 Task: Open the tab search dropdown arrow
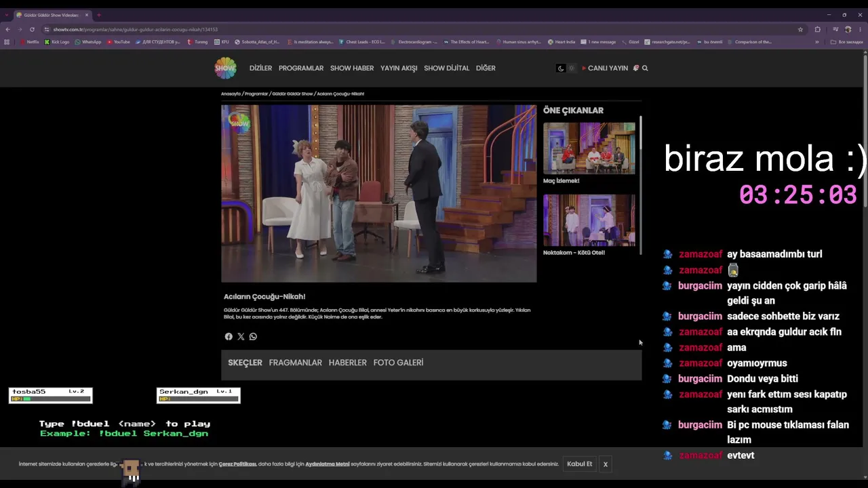point(6,15)
